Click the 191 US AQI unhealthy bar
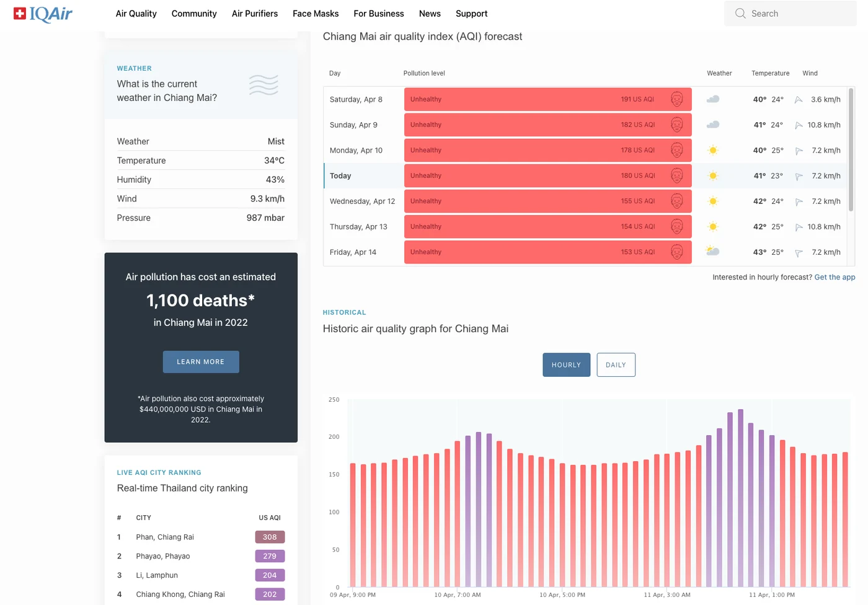 pos(548,99)
